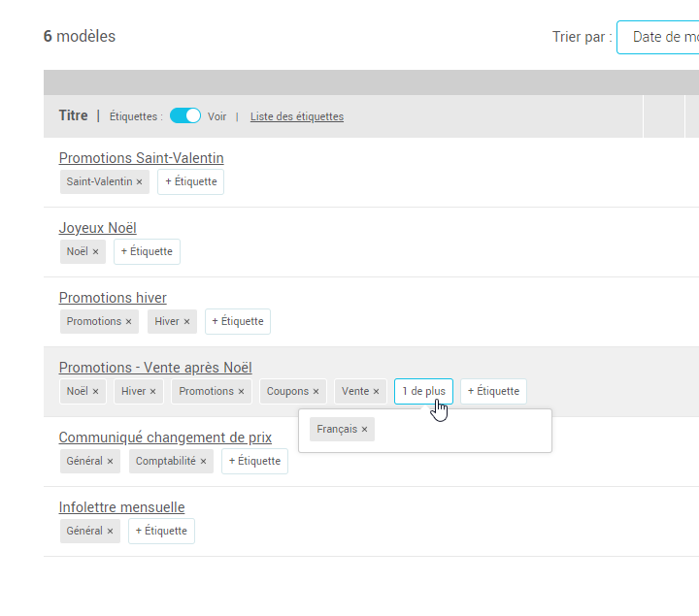Viewport: 699px width, 616px height.
Task: Remove the Comptabilité tag
Action: [203, 461]
